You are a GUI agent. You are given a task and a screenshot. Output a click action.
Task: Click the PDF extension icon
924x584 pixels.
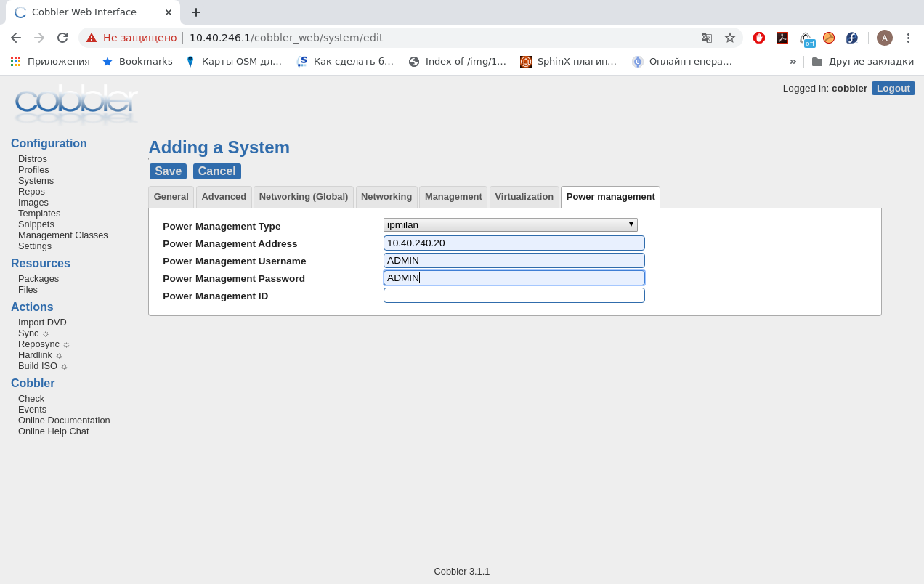[x=782, y=38]
